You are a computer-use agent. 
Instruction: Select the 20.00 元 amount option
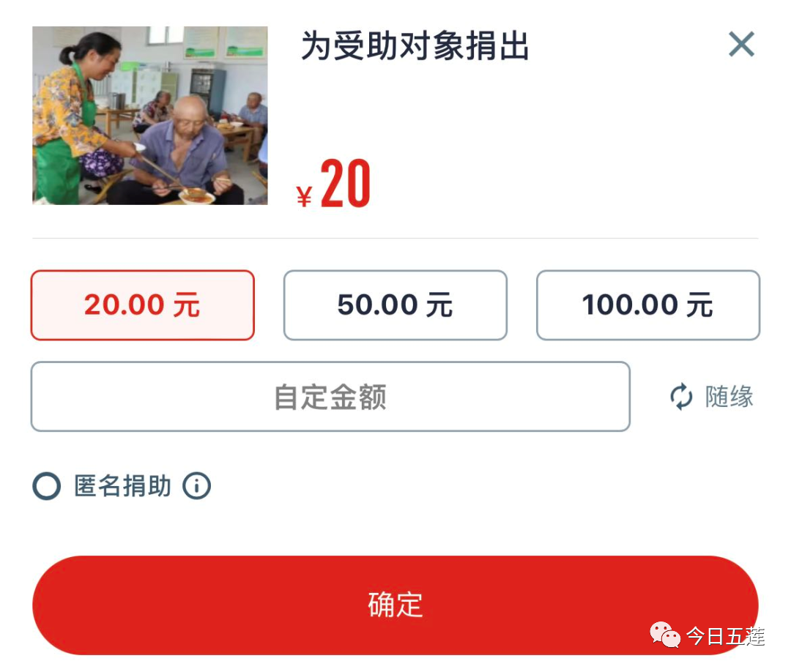pyautogui.click(x=143, y=305)
